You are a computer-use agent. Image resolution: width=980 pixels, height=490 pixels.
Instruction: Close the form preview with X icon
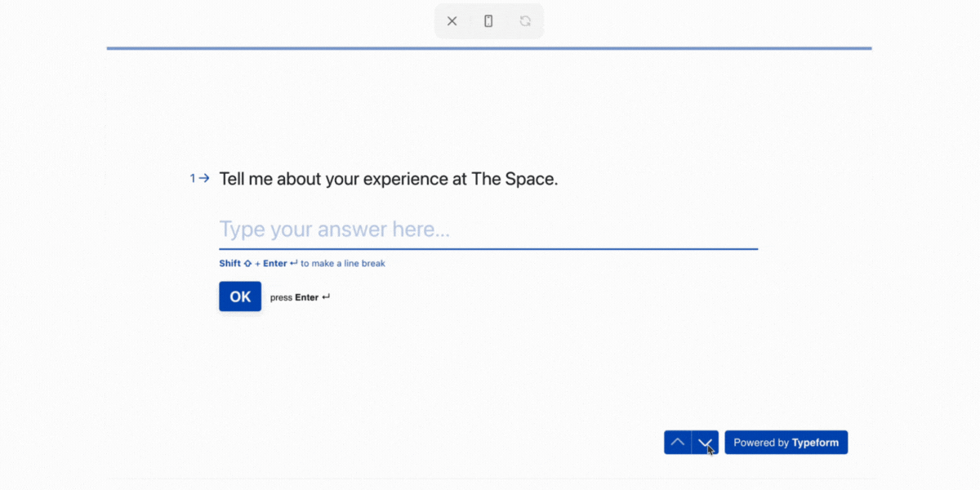[452, 21]
